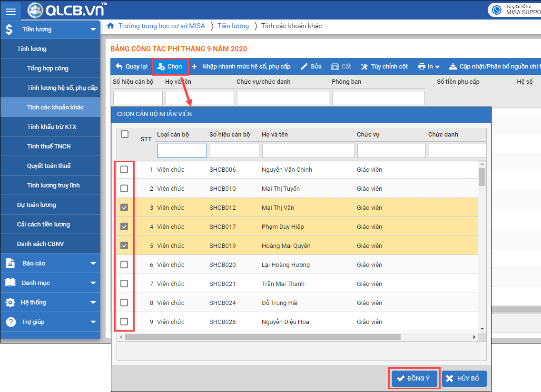The image size is (541, 392).
Task: Uncheck the box for Mai Thị Vân
Action: (x=124, y=207)
